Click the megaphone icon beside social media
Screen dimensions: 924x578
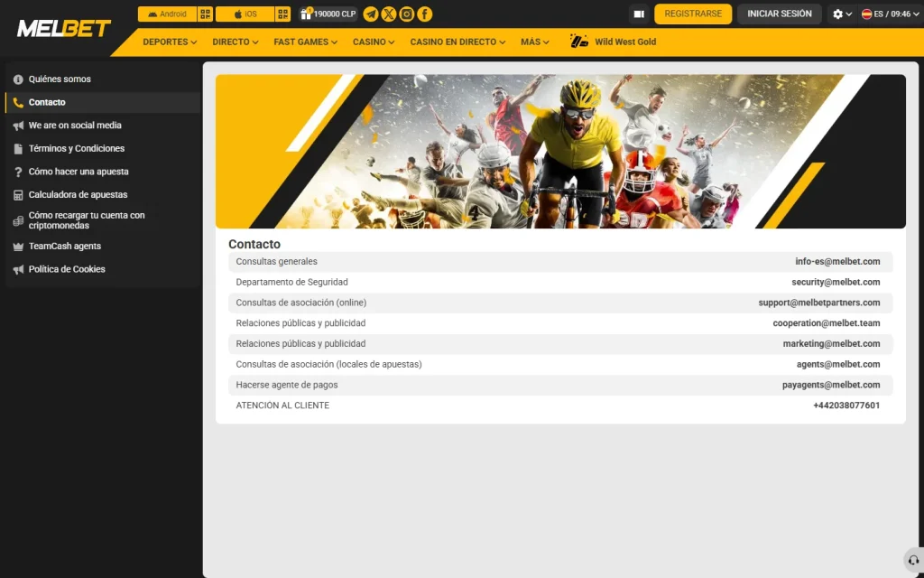point(18,126)
